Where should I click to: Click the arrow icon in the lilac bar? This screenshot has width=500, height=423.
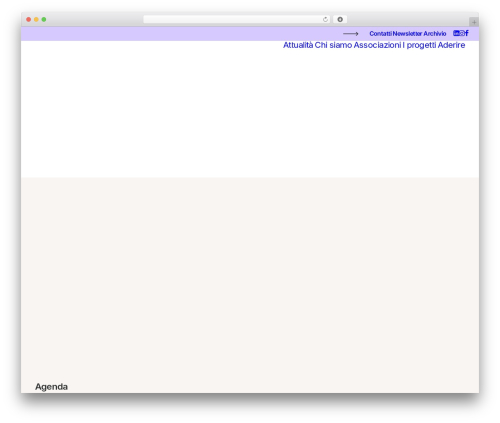coord(351,34)
